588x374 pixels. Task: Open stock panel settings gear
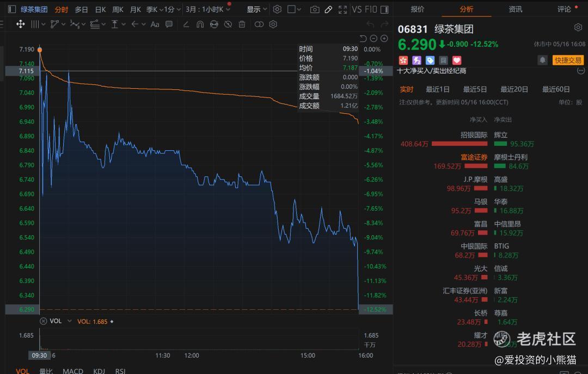pyautogui.click(x=578, y=27)
